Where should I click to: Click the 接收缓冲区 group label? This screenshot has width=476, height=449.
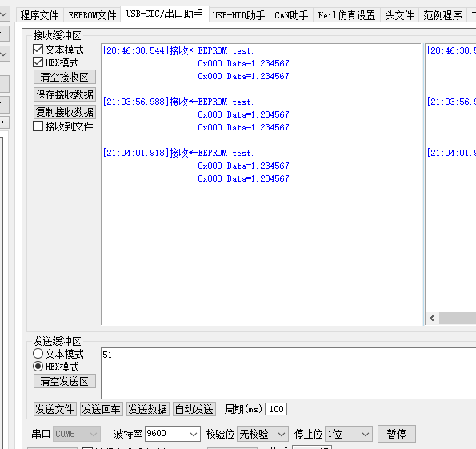[58, 35]
